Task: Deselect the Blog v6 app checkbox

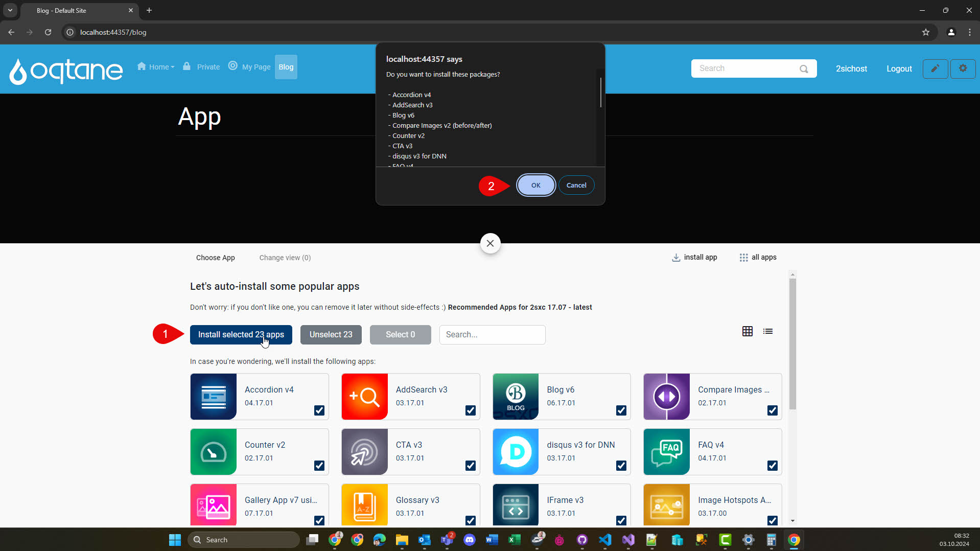Action: click(x=621, y=410)
